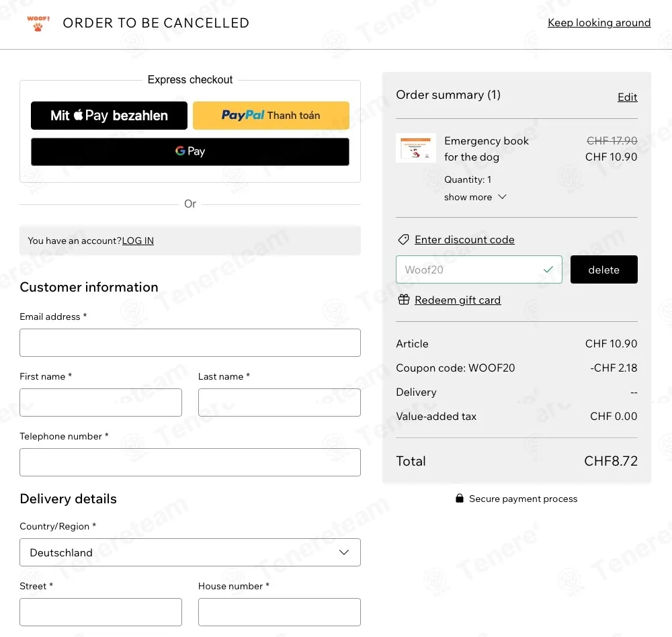672x637 pixels.
Task: Click the green checkmark in coupon field
Action: click(548, 269)
